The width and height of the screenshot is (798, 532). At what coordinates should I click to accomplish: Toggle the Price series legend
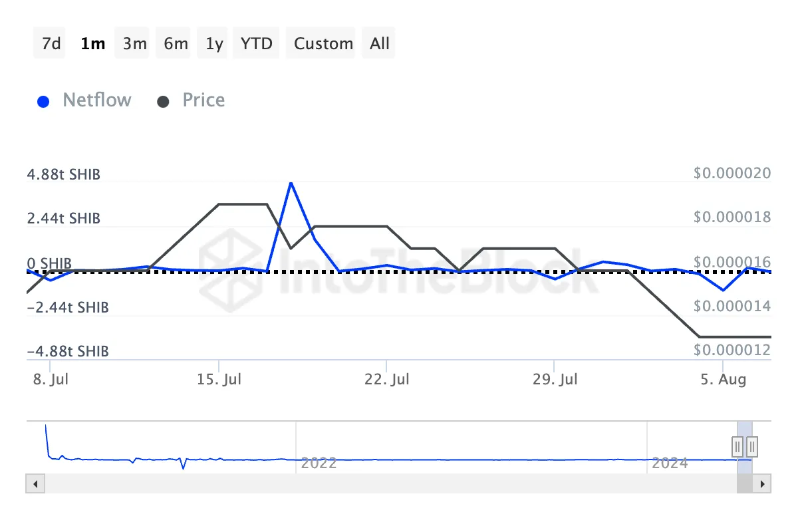pos(203,100)
